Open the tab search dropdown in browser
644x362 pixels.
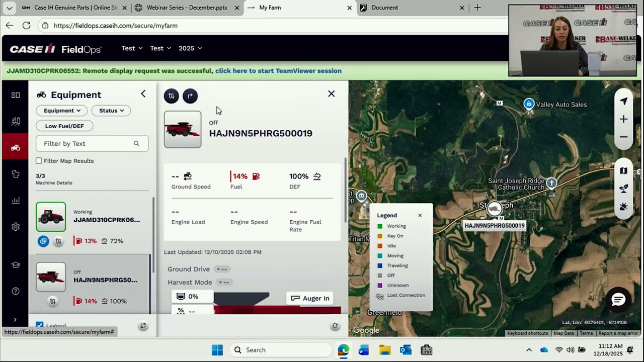(9, 8)
